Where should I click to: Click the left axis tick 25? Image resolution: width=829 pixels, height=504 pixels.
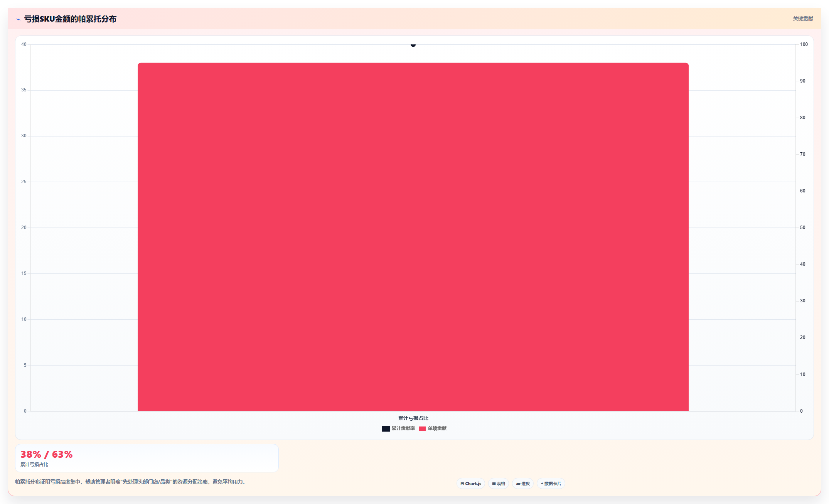point(24,182)
